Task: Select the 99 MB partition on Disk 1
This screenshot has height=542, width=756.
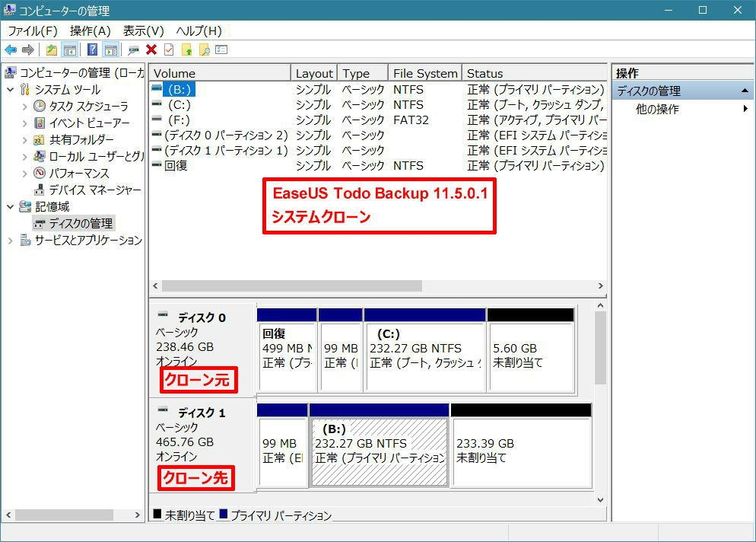Action: pos(282,446)
